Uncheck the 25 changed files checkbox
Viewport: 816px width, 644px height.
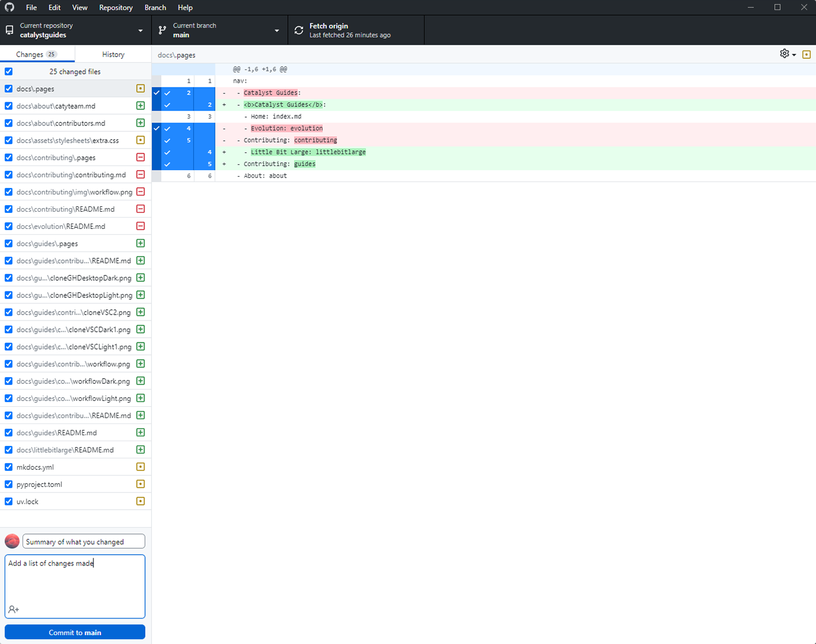point(8,71)
